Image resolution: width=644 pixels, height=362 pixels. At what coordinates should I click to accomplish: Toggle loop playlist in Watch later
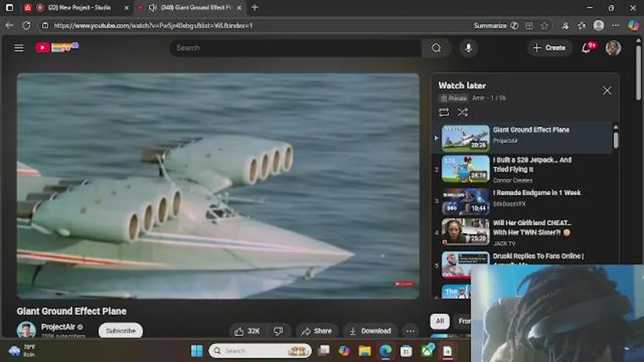(x=444, y=112)
